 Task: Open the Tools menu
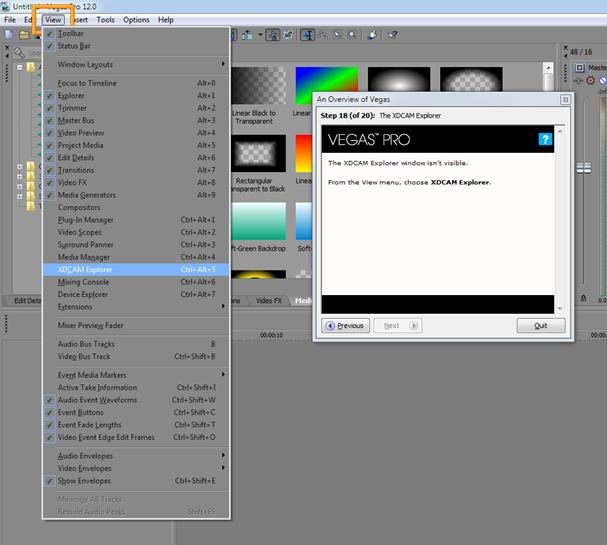click(x=105, y=20)
